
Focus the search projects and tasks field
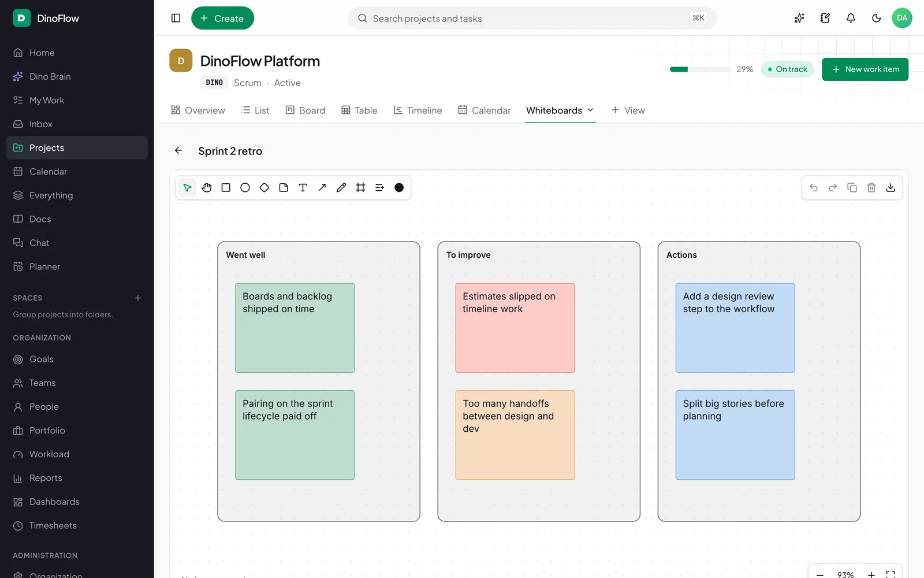point(532,18)
